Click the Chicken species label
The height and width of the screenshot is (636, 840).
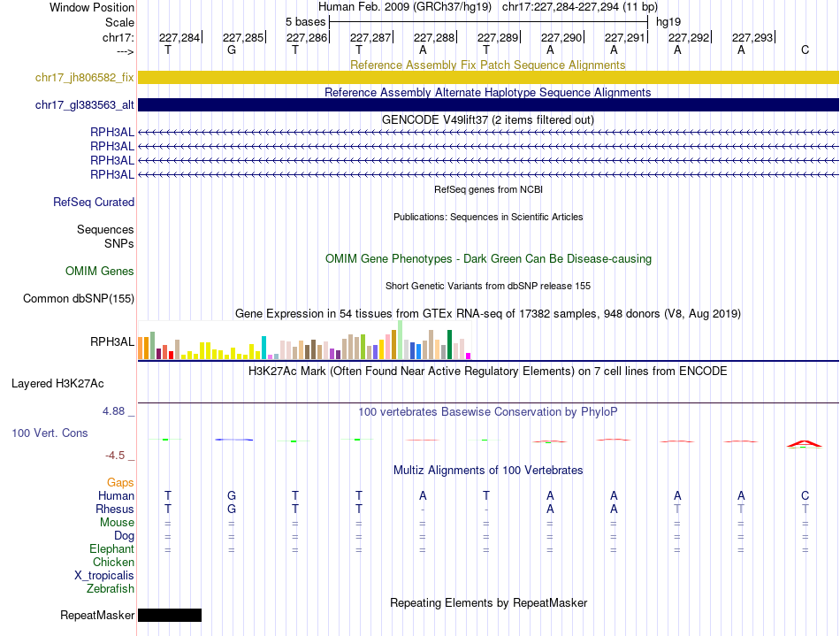coord(113,562)
